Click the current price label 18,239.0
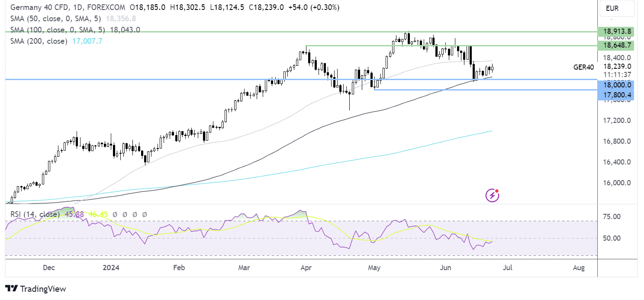The image size is (644, 300). [x=617, y=67]
